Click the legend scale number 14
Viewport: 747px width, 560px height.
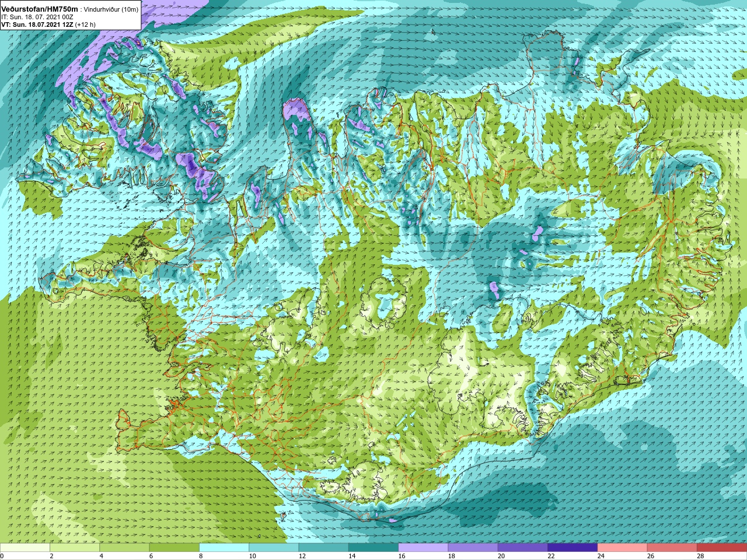coord(352,556)
